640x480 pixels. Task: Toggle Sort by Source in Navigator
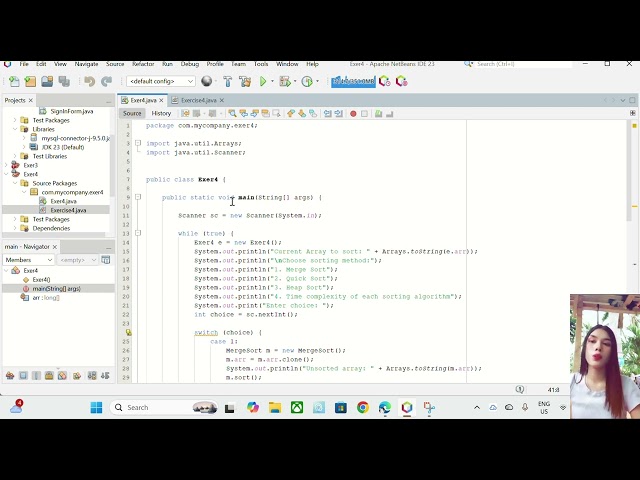(105, 376)
